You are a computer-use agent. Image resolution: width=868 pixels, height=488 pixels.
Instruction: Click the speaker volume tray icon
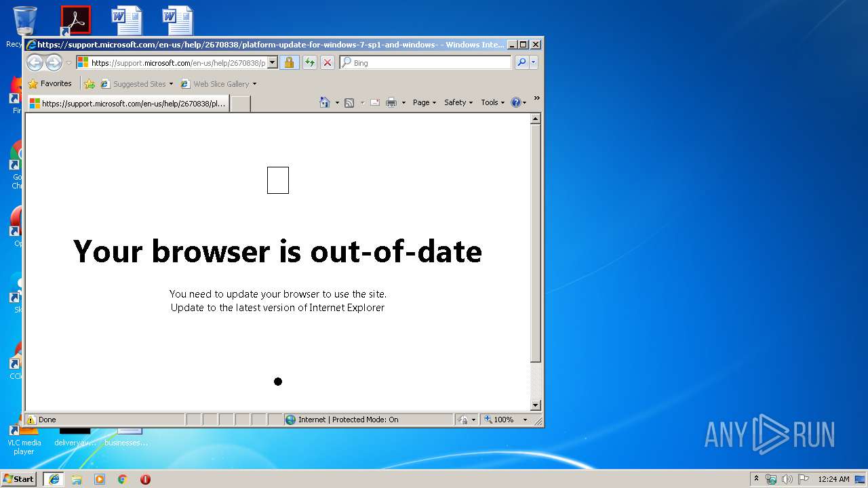787,479
